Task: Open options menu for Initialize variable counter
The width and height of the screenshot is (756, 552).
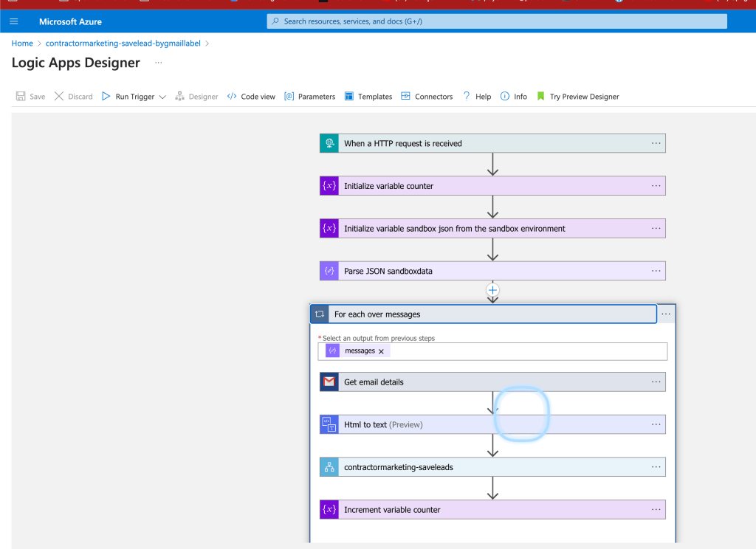Action: (x=656, y=186)
